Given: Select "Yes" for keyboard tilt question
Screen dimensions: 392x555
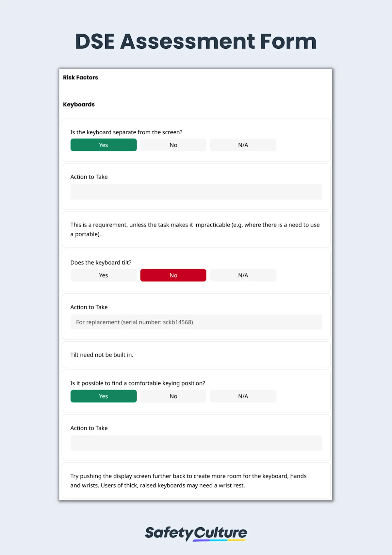Looking at the screenshot, I should [103, 275].
